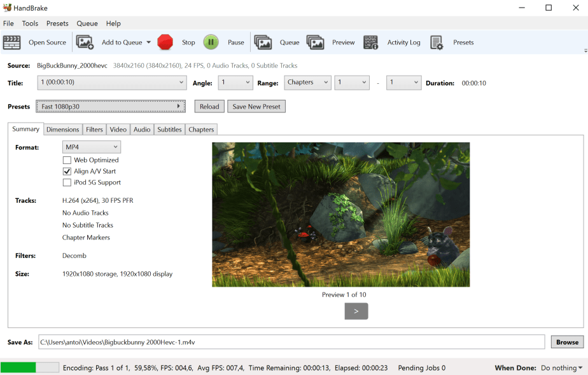This screenshot has width=588, height=375.
Task: Open the Angle dropdown
Action: point(235,83)
